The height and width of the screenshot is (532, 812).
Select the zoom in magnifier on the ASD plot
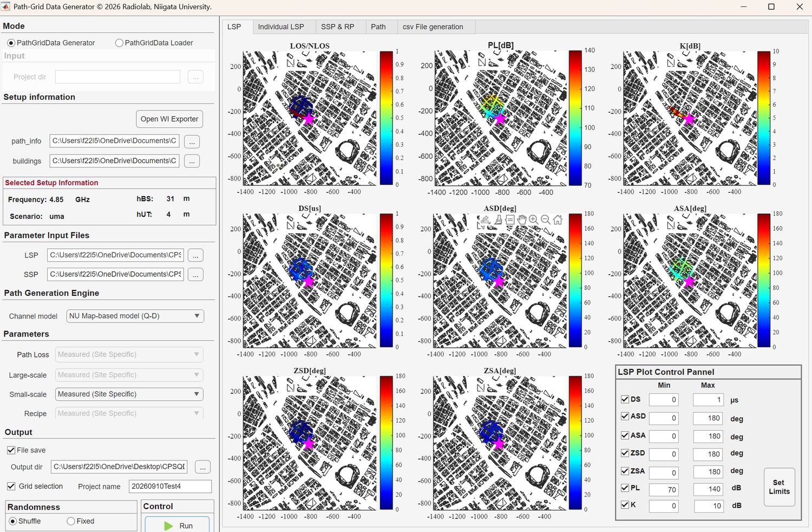click(534, 219)
